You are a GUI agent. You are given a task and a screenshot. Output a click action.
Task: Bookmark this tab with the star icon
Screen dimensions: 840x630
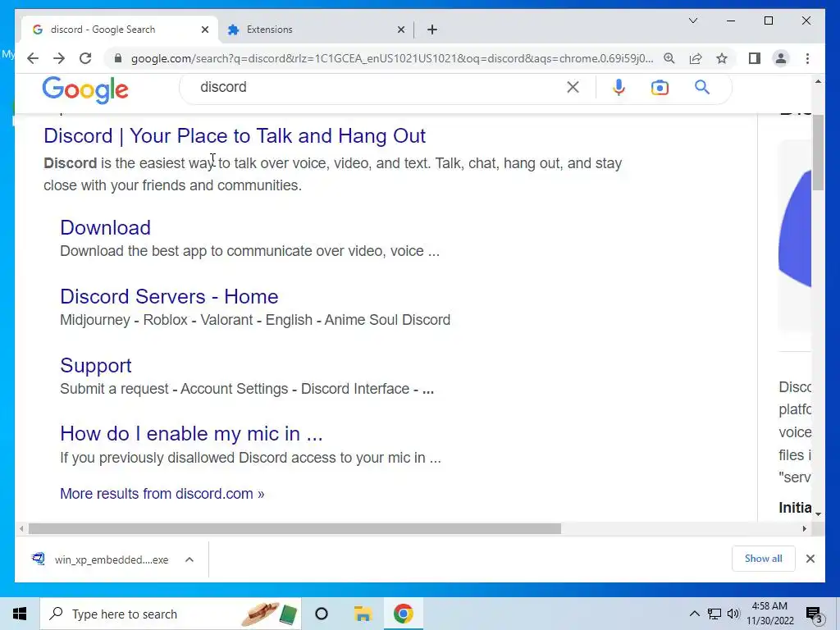(x=722, y=58)
